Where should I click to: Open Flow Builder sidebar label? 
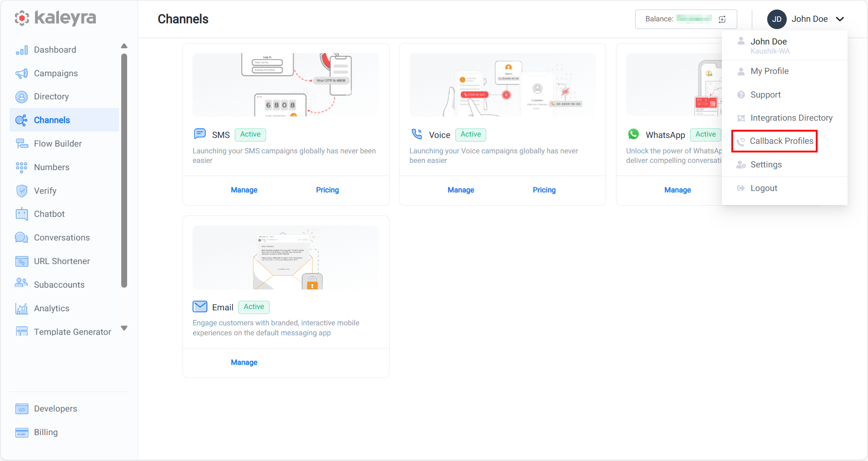coord(58,144)
